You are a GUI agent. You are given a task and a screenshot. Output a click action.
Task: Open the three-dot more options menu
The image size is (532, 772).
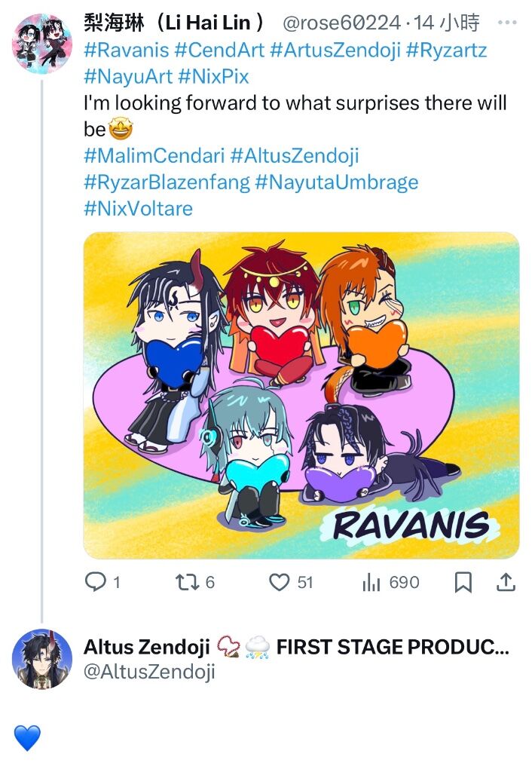[507, 23]
